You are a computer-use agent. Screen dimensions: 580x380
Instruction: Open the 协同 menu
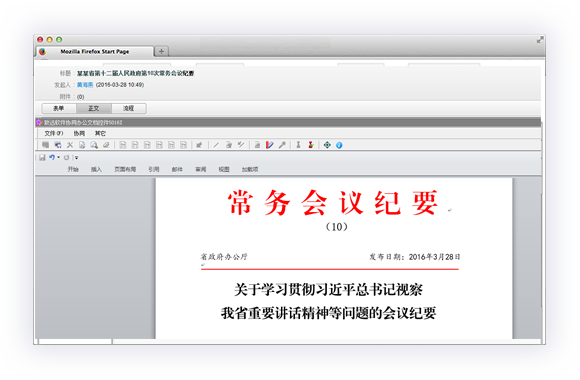coord(79,133)
